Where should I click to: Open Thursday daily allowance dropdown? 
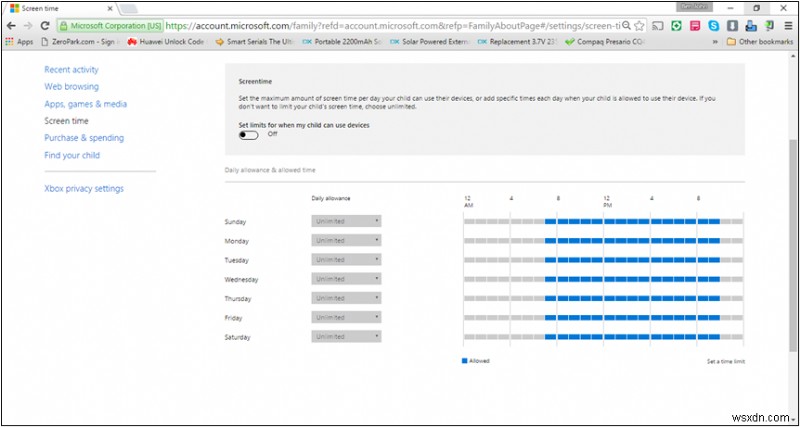(346, 298)
